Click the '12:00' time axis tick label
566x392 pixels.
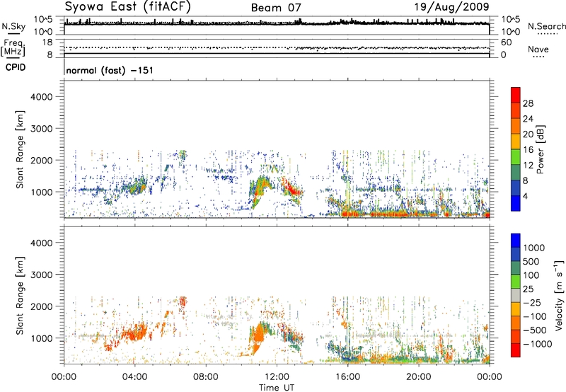tap(277, 377)
